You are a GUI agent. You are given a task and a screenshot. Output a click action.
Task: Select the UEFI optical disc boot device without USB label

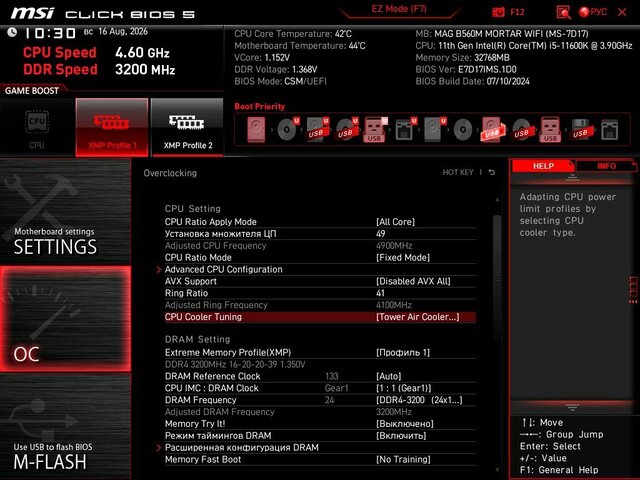click(288, 130)
